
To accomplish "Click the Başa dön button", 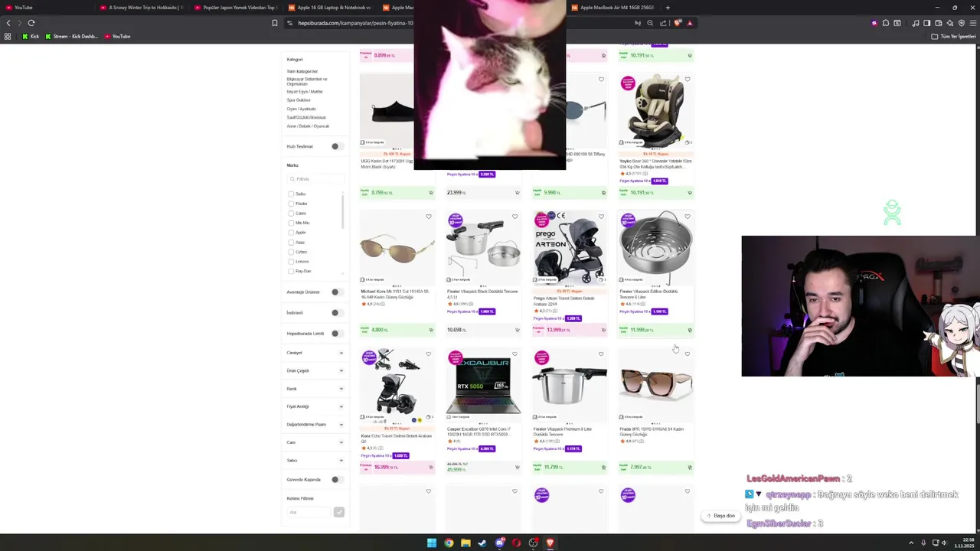I will point(720,516).
